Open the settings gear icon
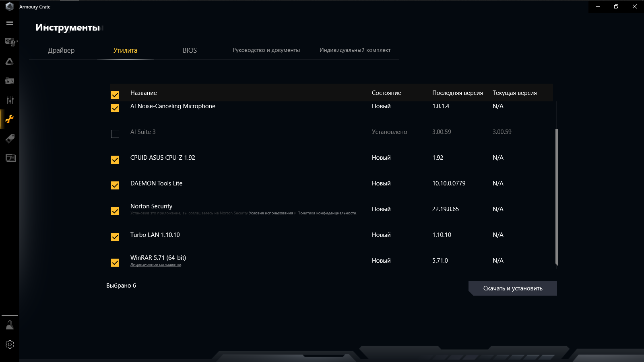Screen dimensions: 644x362 (10, 345)
